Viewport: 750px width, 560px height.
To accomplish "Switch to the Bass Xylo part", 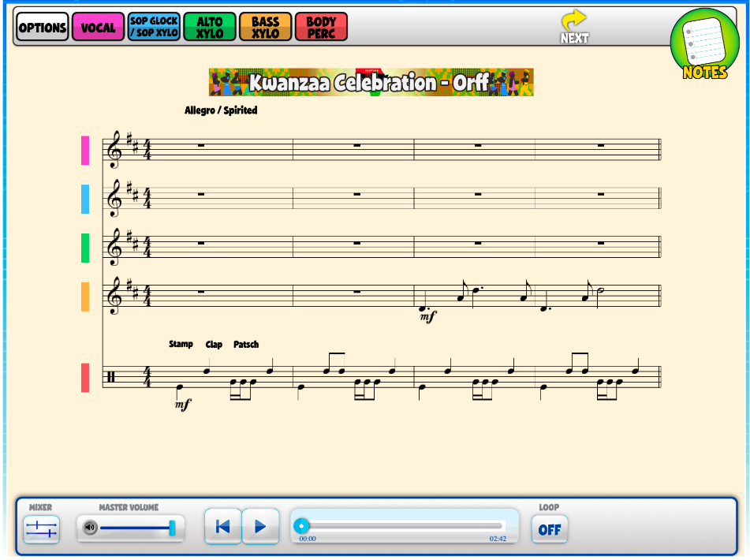I will click(265, 28).
